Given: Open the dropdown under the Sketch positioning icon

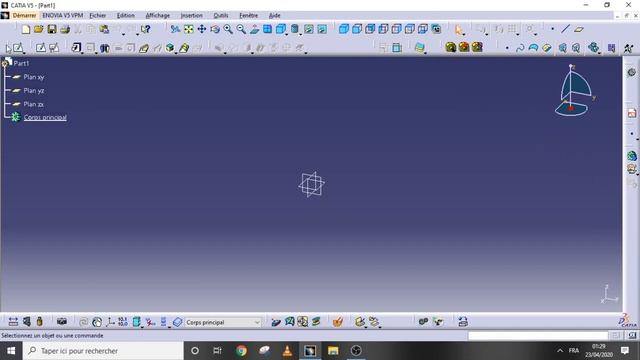Looking at the screenshot, I should (24, 53).
